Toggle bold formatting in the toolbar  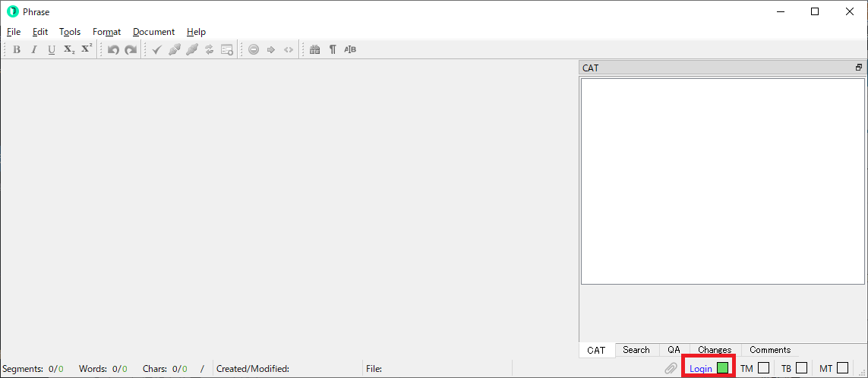(x=17, y=49)
